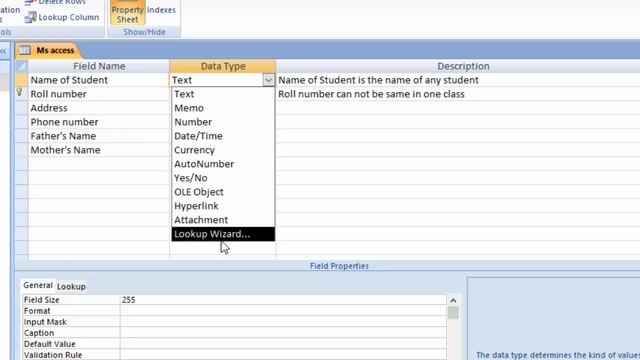Image resolution: width=640 pixels, height=360 pixels.
Task: Select the Phone number field
Action: click(98, 122)
